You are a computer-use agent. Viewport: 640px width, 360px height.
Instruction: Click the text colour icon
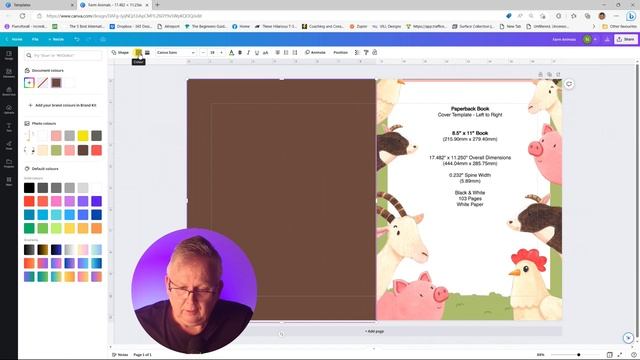point(231,52)
